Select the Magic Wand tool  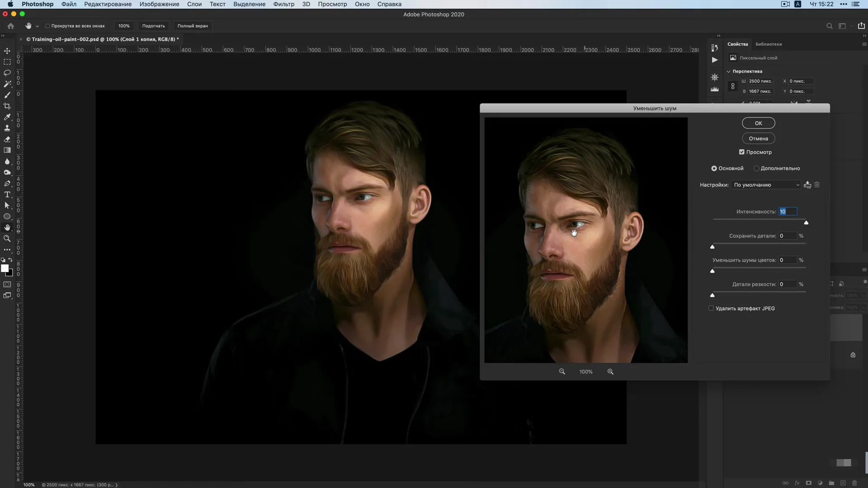7,84
